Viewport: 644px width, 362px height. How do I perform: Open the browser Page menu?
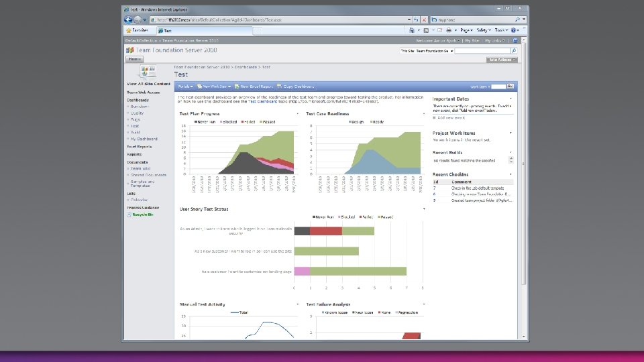coord(466,30)
